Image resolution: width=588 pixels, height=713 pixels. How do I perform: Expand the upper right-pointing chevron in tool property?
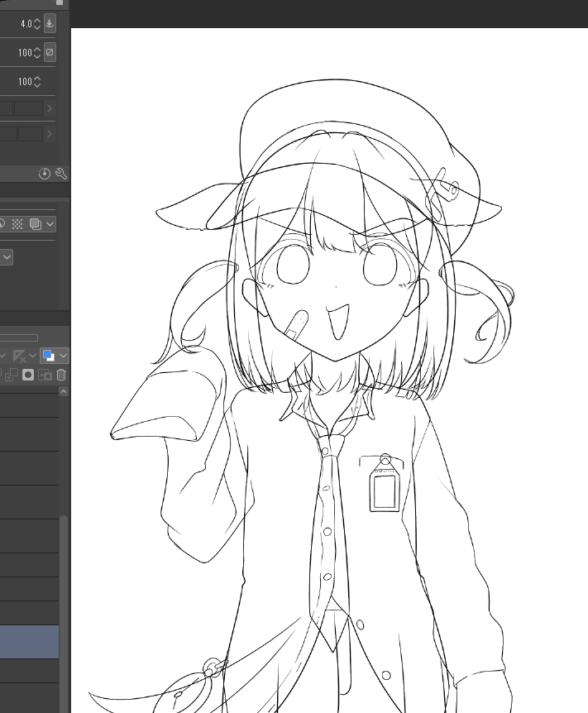point(50,108)
